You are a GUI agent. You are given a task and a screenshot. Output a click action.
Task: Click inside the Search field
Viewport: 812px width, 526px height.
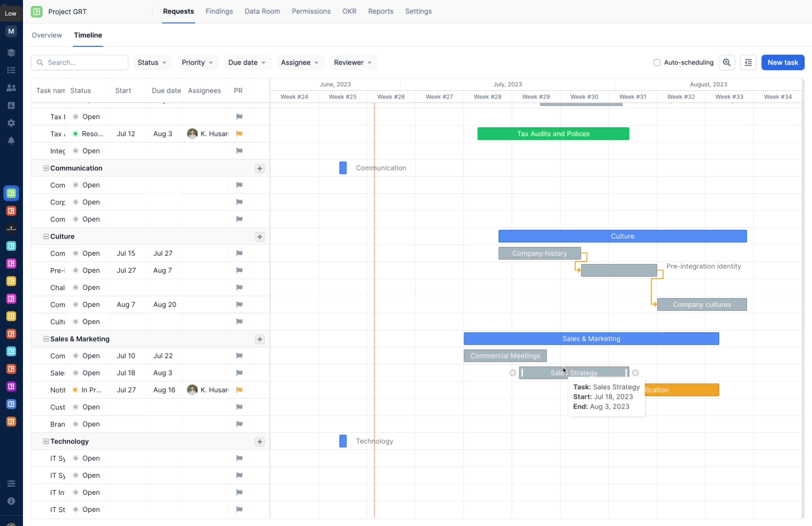pos(79,63)
